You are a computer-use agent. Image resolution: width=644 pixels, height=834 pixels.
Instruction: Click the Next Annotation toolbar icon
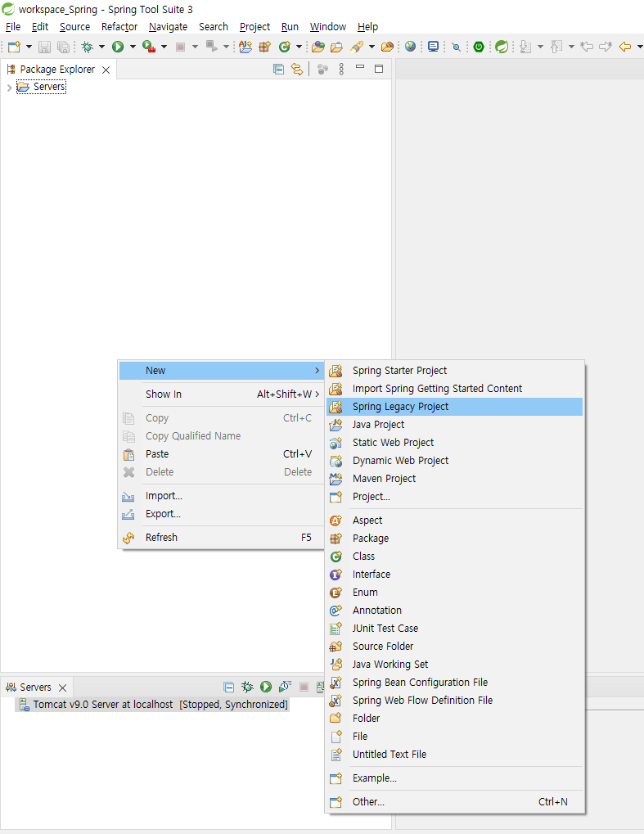pos(525,47)
